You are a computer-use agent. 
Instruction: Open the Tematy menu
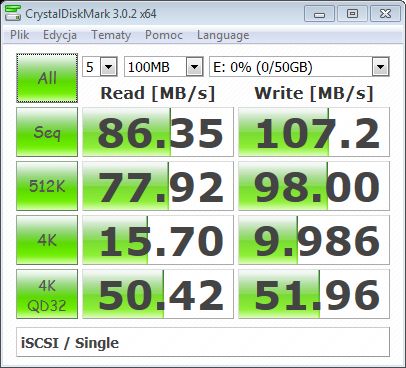[x=111, y=35]
